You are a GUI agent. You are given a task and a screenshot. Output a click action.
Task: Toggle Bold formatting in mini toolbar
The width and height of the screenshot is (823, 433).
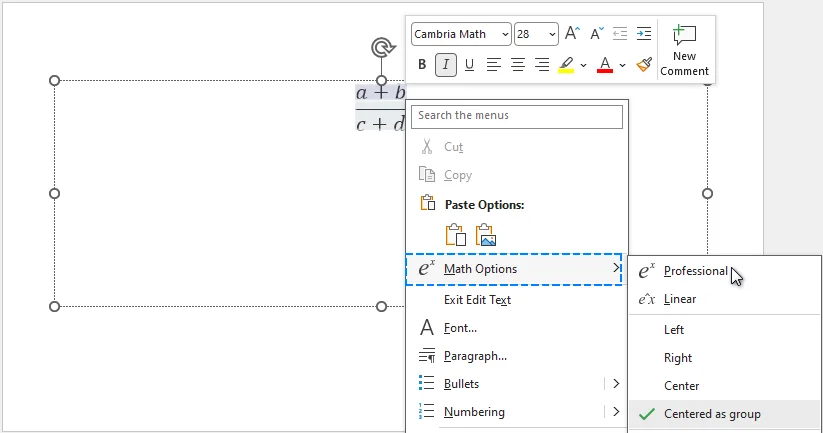422,65
